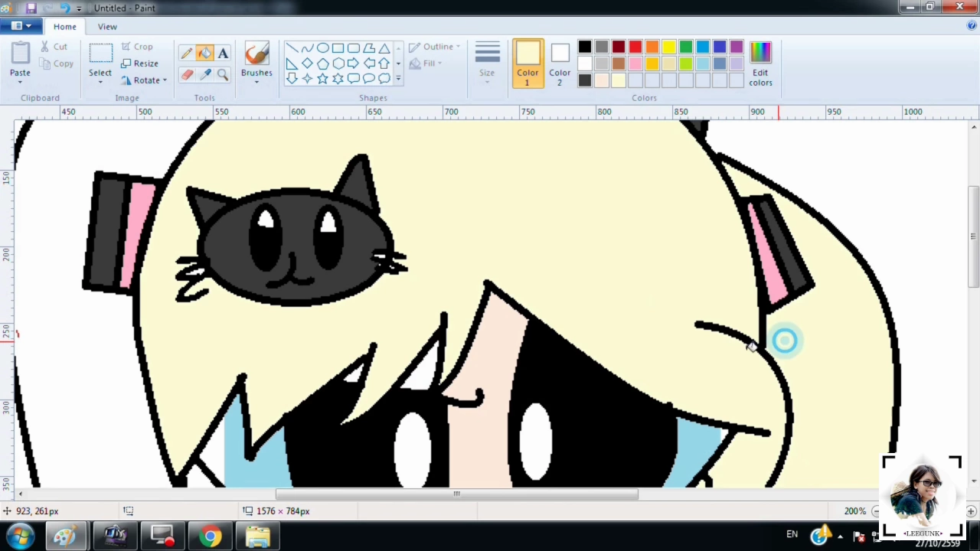
Task: Pick the pink (rose) color swatch
Action: point(635,64)
